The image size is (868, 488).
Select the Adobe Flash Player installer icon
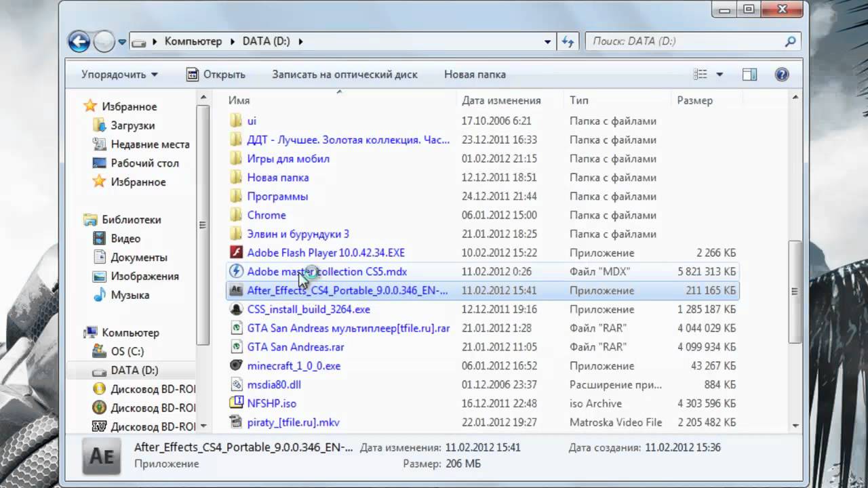(x=236, y=253)
